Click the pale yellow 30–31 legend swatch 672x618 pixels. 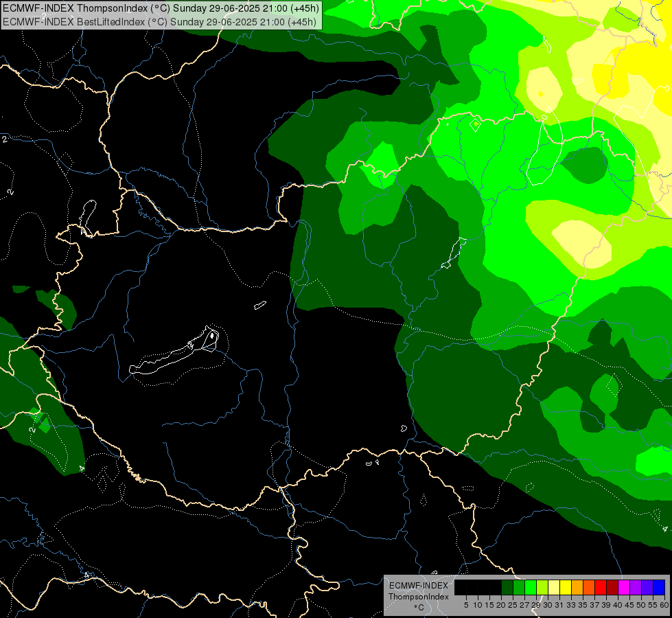(x=554, y=587)
